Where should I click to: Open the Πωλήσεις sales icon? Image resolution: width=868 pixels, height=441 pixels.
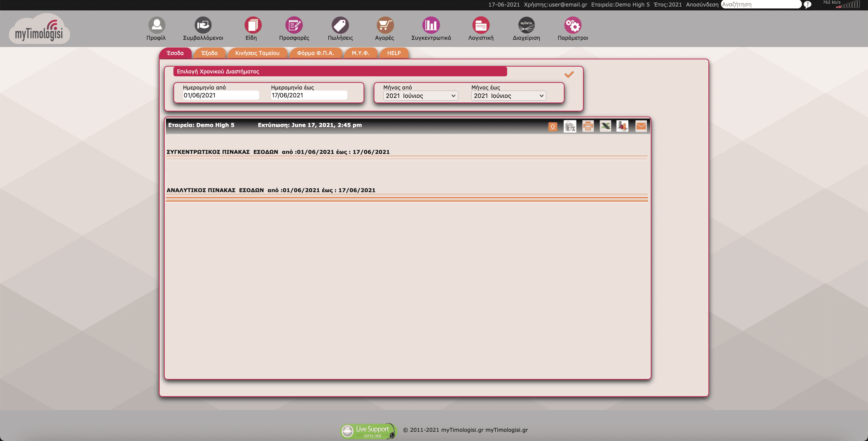tap(340, 25)
